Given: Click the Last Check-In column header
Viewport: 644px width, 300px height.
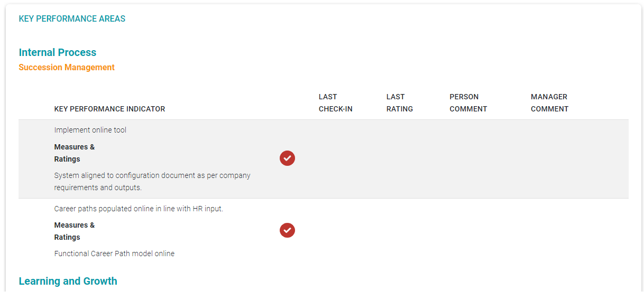Looking at the screenshot, I should (335, 103).
